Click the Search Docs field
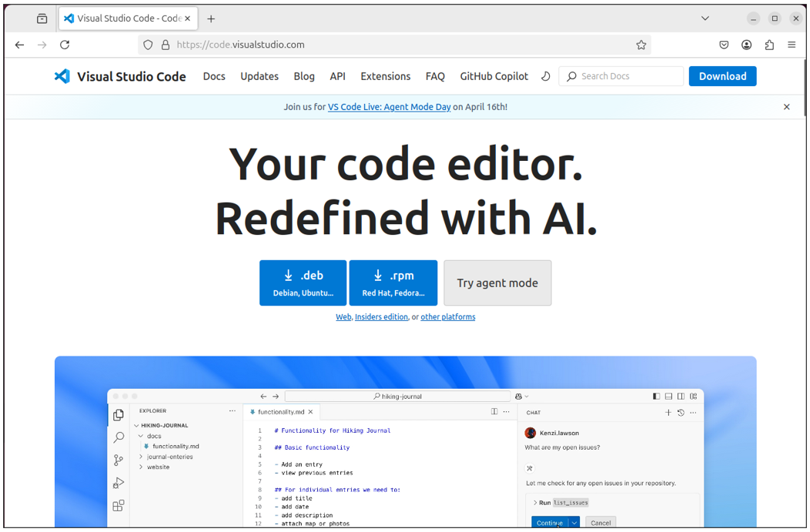810x532 pixels. 621,76
